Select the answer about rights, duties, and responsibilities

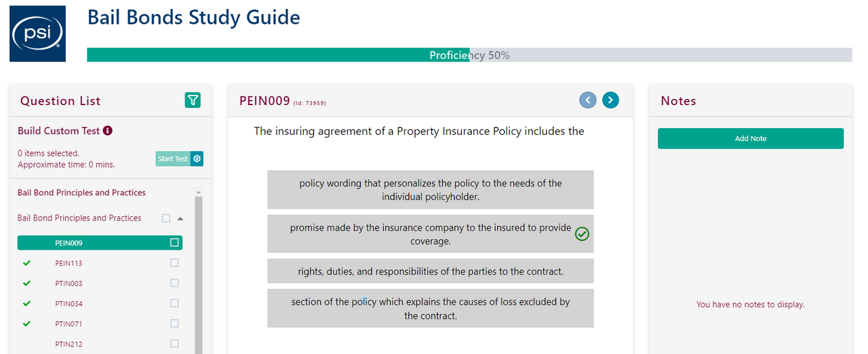[x=430, y=271]
